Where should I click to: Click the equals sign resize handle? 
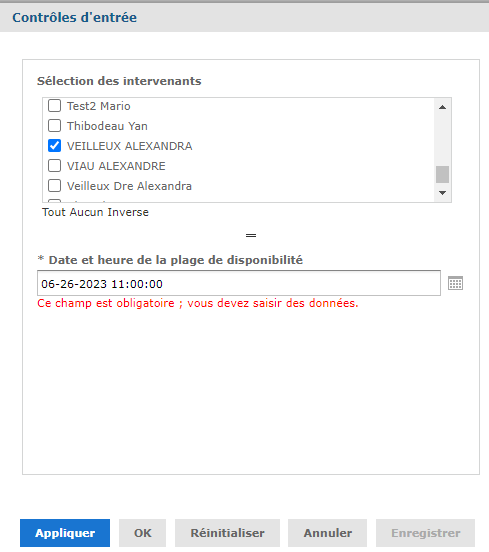[x=251, y=235]
